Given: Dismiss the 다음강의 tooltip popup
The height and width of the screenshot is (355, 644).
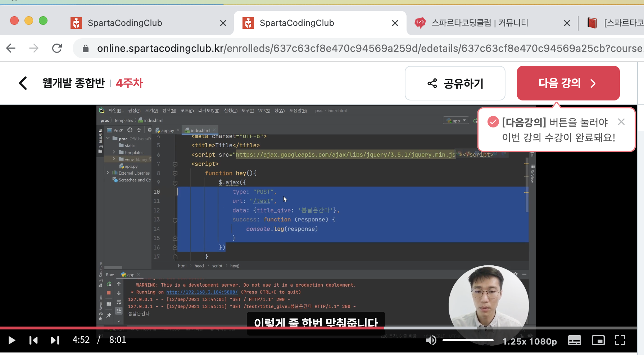Looking at the screenshot, I should pyautogui.click(x=621, y=122).
